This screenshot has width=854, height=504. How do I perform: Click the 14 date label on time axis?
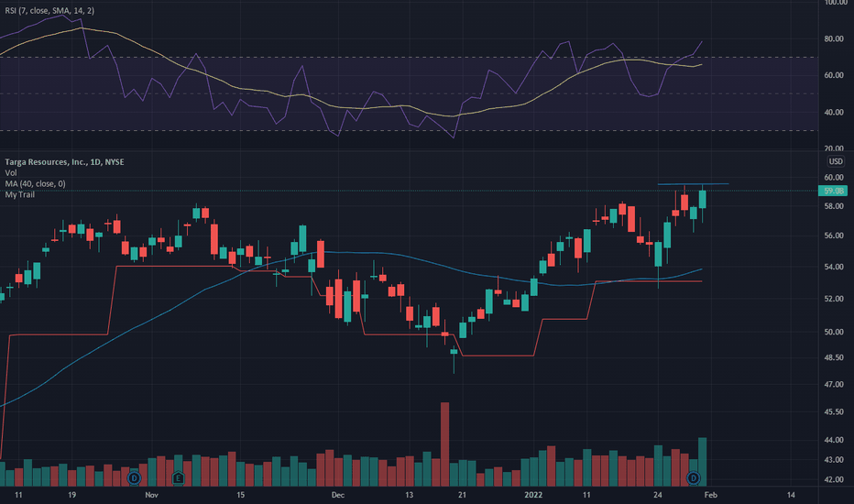click(791, 495)
